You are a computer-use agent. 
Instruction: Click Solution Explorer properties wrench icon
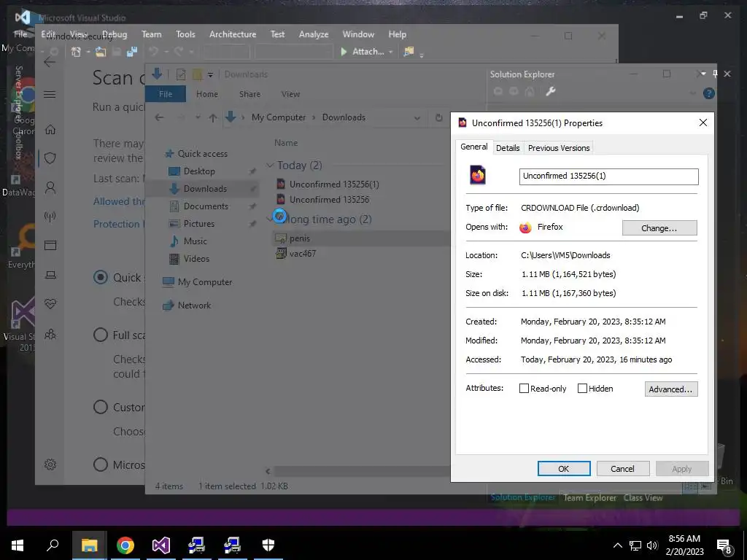(x=550, y=91)
